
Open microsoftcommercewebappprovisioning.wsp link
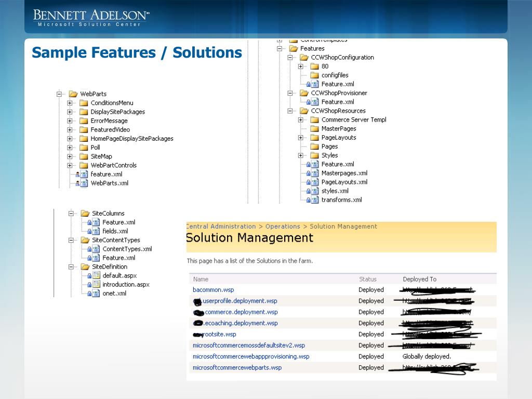tap(251, 356)
